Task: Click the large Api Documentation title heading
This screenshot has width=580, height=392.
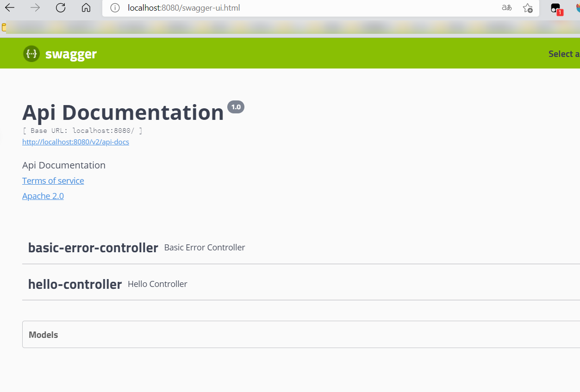Action: tap(123, 112)
